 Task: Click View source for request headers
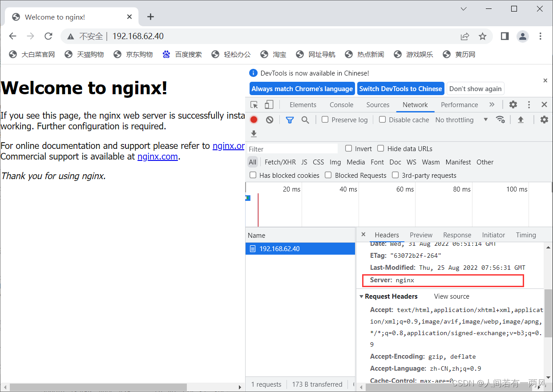pos(452,296)
